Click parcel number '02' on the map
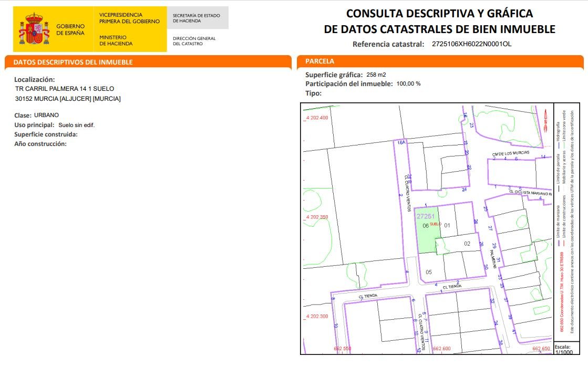 point(467,244)
